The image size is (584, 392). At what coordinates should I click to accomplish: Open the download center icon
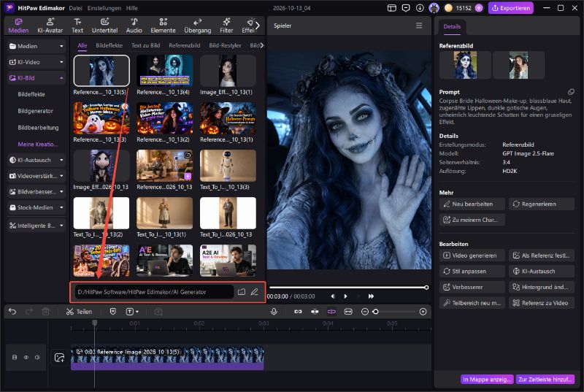[x=420, y=8]
